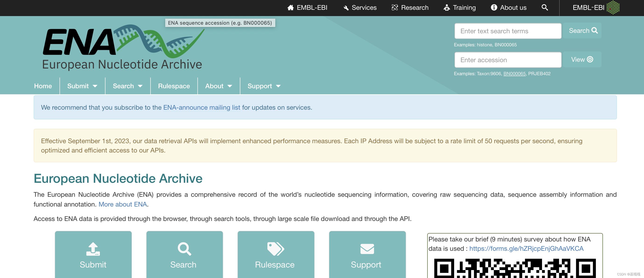This screenshot has height=278, width=644.
Task: Open the More about ENA link
Action: point(122,204)
